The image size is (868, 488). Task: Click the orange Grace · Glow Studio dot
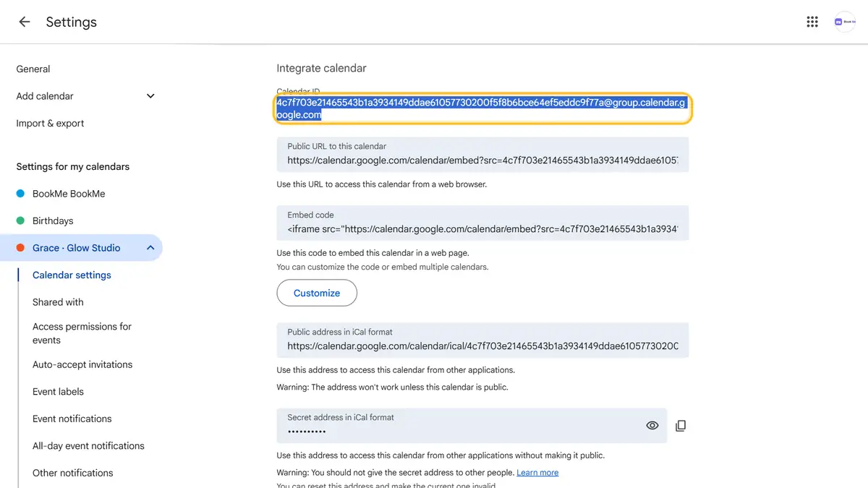(x=20, y=248)
